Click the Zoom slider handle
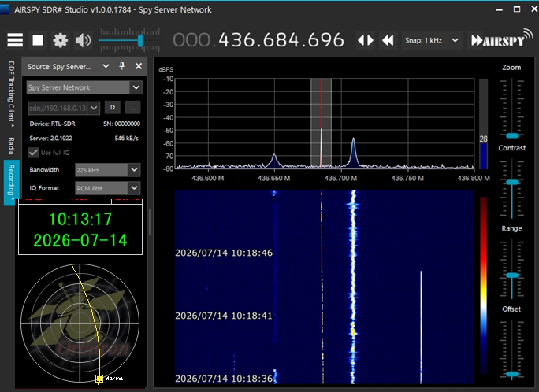Screen dimensions: 539x392 (x=512, y=135)
